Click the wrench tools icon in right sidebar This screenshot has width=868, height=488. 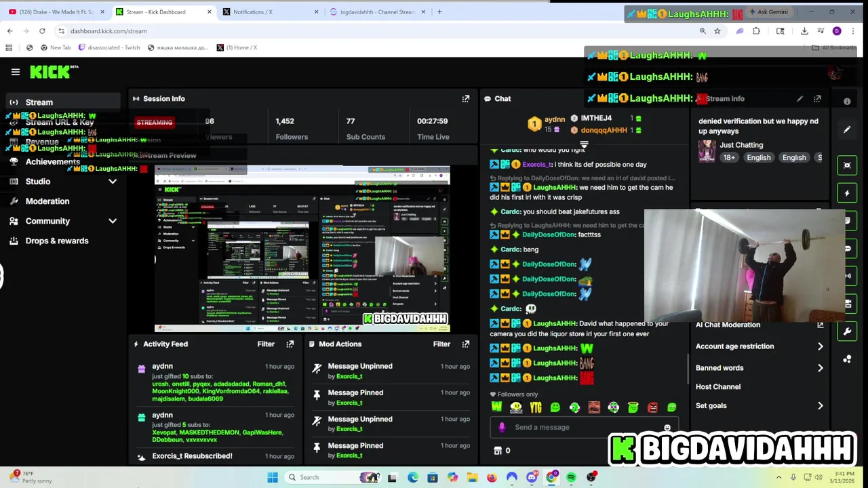point(847,331)
